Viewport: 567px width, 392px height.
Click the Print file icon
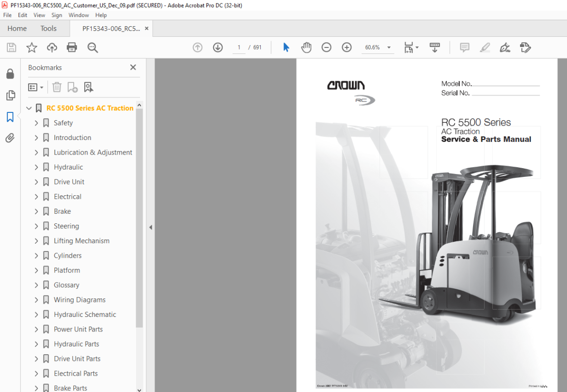point(72,47)
